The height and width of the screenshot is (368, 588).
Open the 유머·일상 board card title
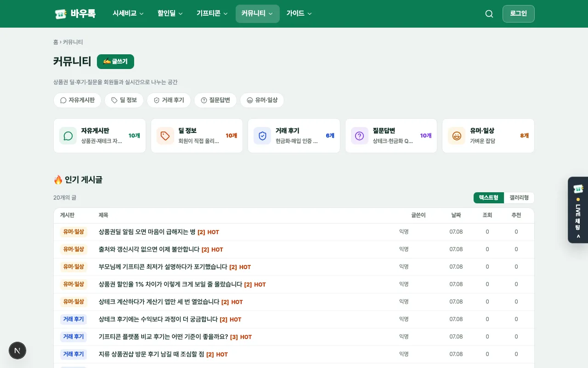point(482,131)
